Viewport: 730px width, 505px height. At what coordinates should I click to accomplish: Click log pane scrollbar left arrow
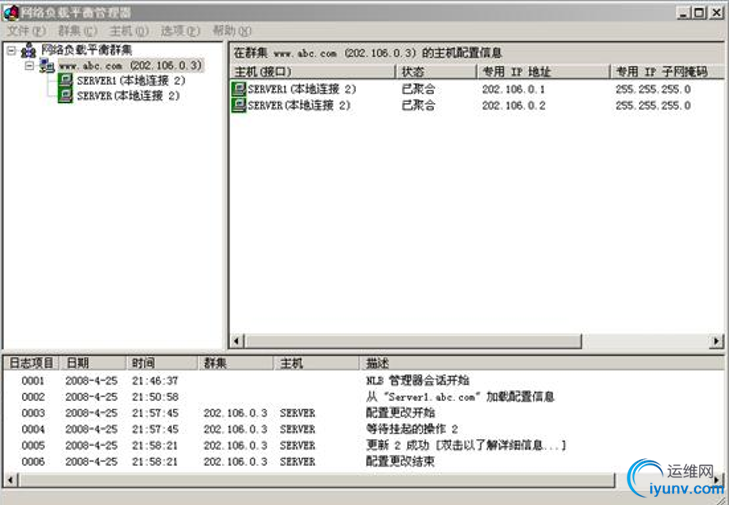[x=11, y=479]
